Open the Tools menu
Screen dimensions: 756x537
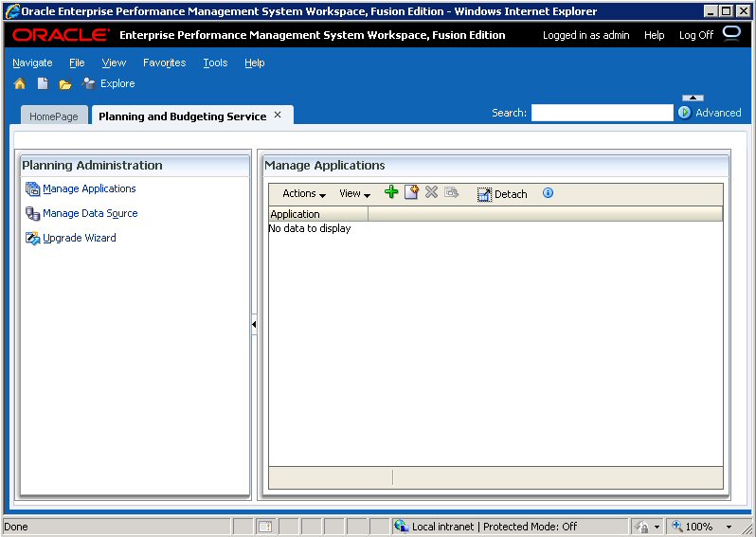click(x=215, y=63)
